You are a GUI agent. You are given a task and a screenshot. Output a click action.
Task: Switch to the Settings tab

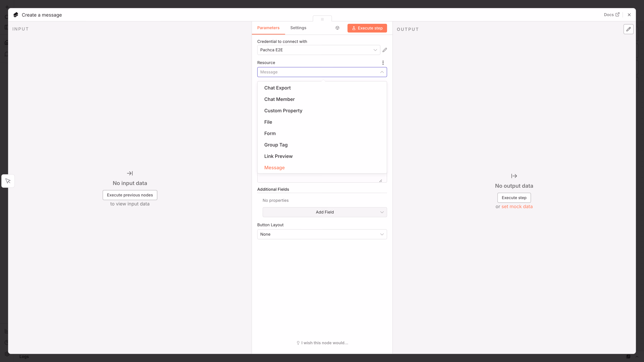coord(298,28)
